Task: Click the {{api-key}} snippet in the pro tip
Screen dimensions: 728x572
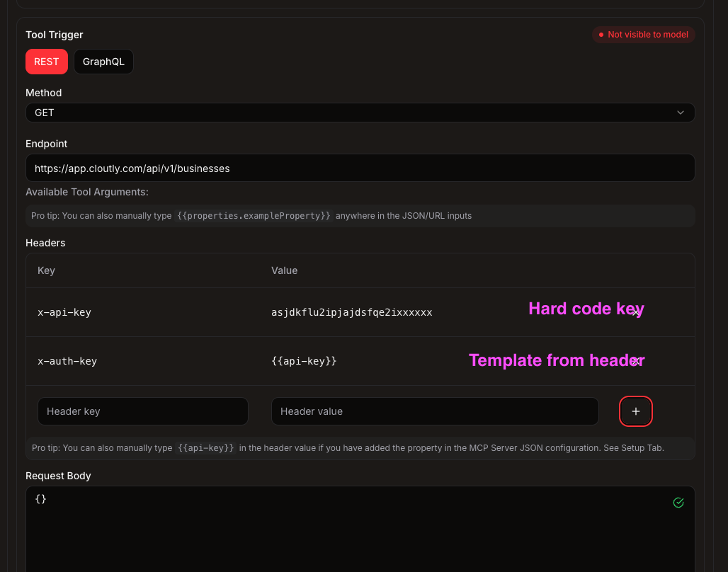Action: [206, 447]
